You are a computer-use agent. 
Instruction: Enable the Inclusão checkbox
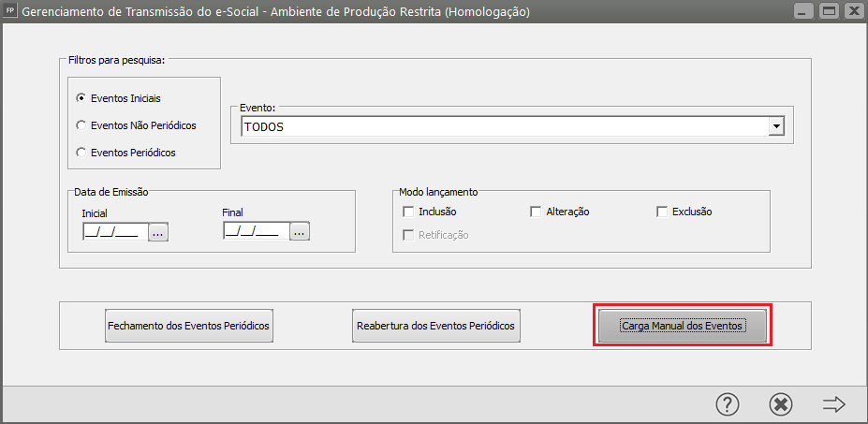coord(408,212)
